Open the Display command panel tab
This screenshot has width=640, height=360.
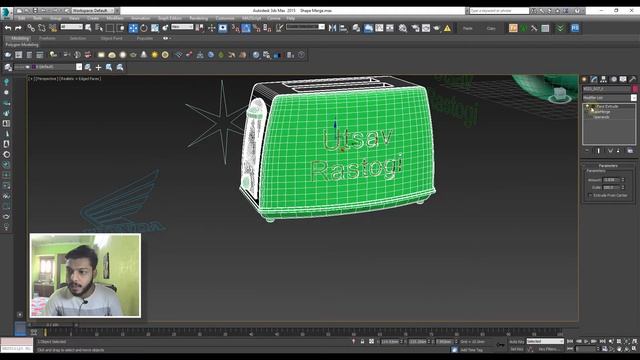[x=623, y=79]
